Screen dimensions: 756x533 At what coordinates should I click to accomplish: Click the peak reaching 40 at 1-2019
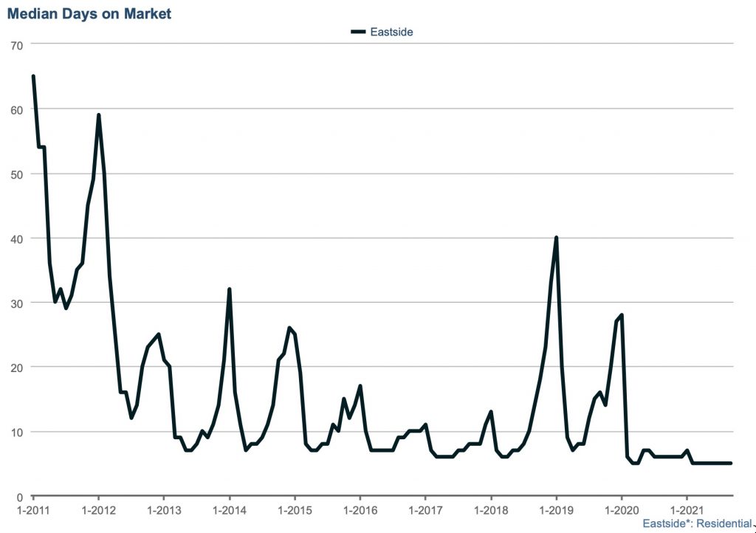point(556,238)
